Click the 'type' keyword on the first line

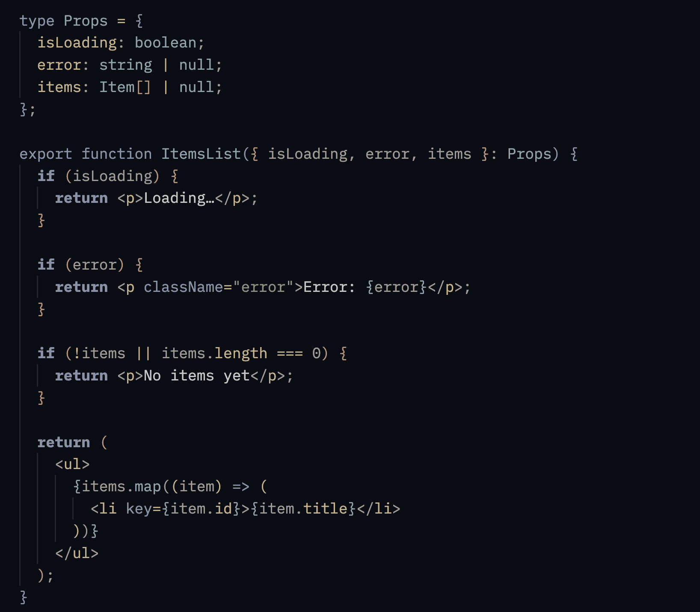coord(37,21)
